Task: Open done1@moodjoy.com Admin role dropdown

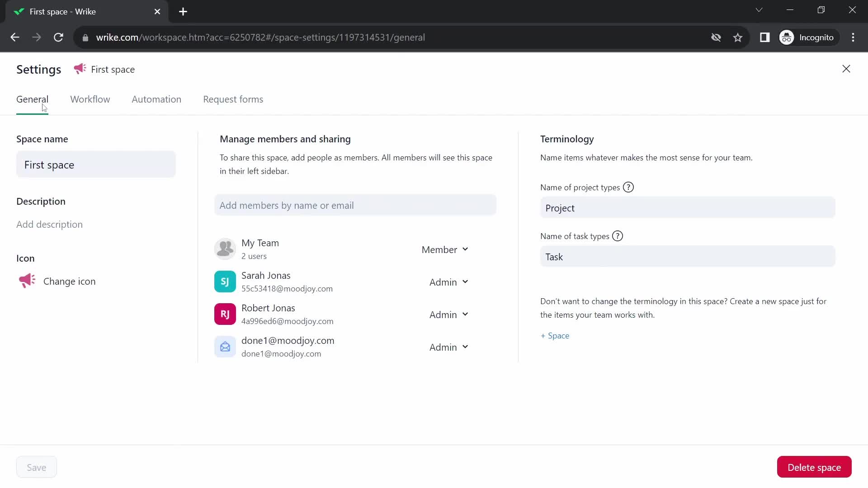Action: 448,347
